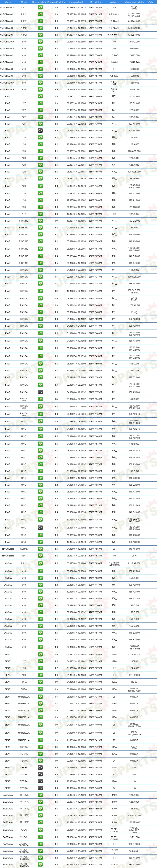Viewport: 157px width, 868px height.
Task: Click petrol icon for YUGO FLORIDA 1.4 Cat
Action: pos(40,865)
